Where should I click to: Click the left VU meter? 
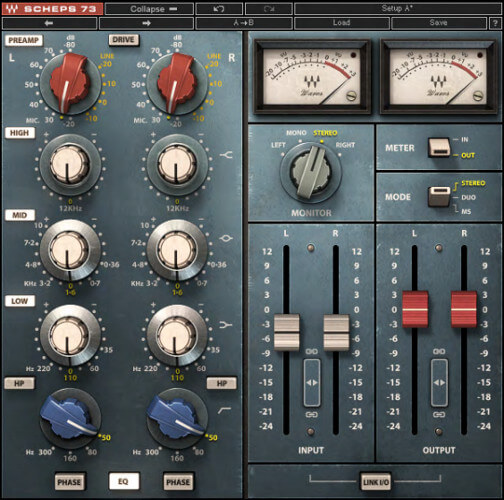(312, 77)
